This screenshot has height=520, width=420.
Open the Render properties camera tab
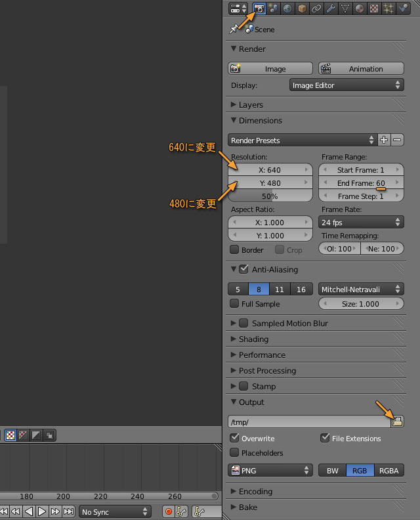(x=259, y=9)
